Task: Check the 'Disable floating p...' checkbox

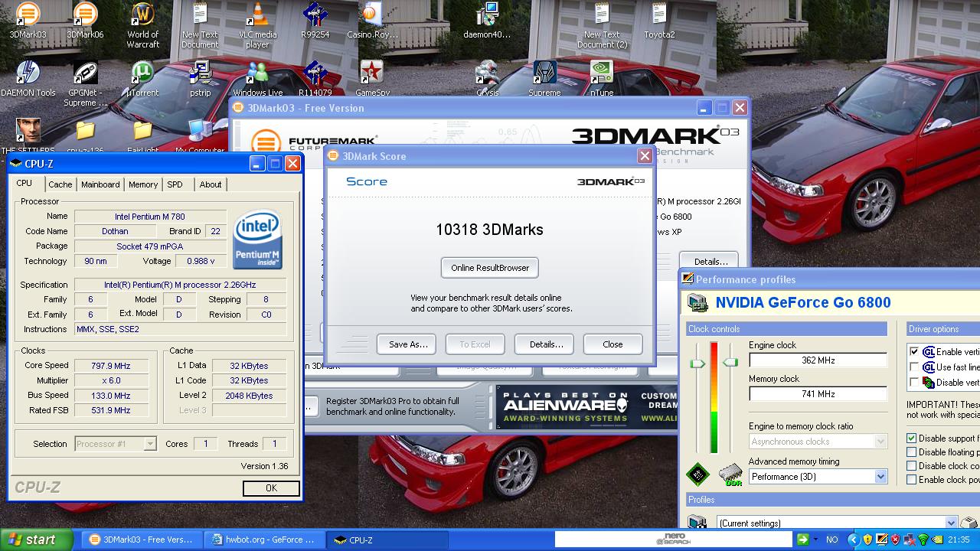Action: [x=912, y=452]
